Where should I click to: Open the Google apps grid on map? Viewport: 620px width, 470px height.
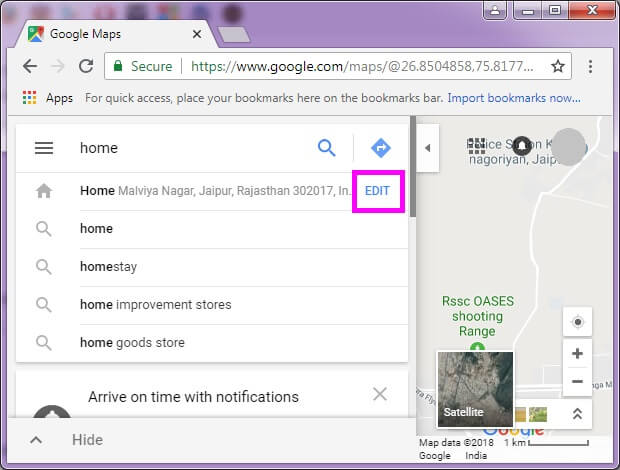pyautogui.click(x=476, y=146)
